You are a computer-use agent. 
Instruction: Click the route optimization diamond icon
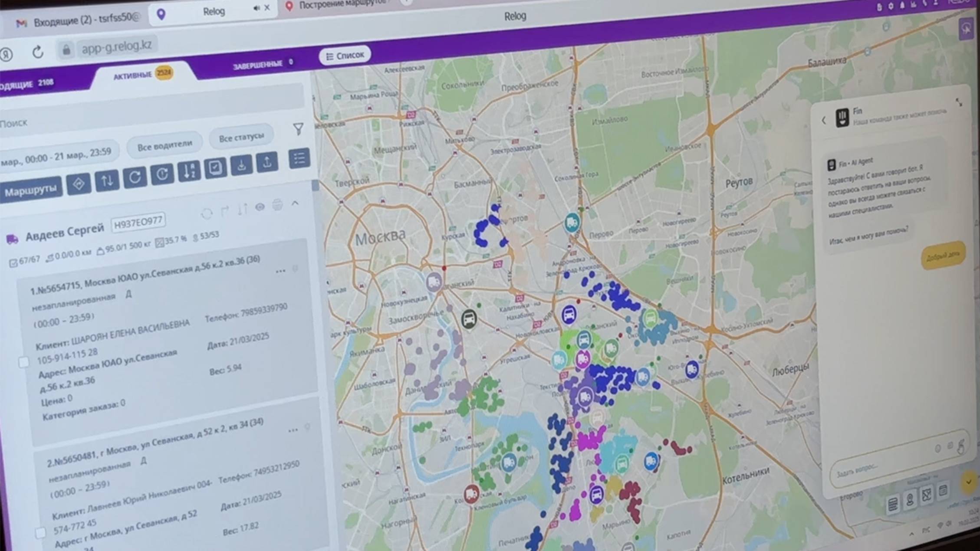[x=79, y=184]
